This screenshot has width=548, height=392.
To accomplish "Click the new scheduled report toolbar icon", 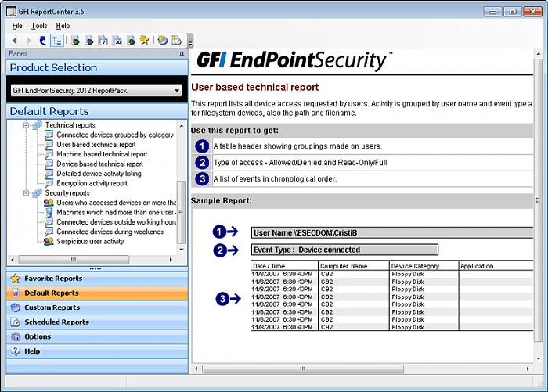I will 176,41.
